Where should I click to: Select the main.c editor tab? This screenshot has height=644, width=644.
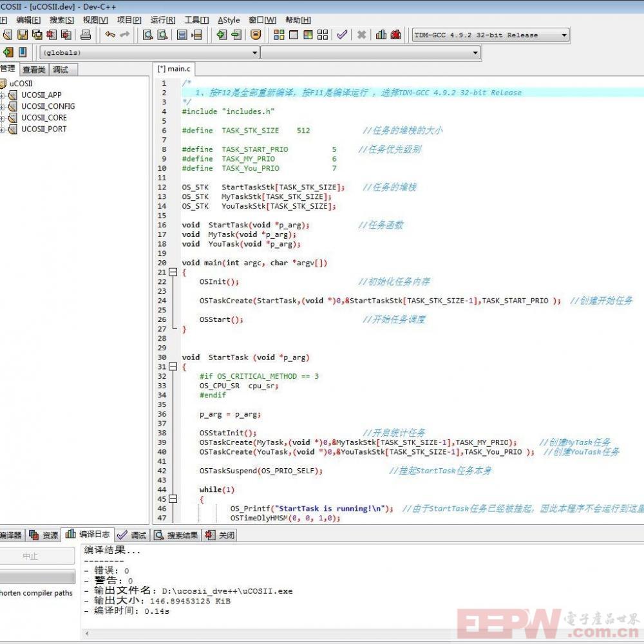click(174, 69)
